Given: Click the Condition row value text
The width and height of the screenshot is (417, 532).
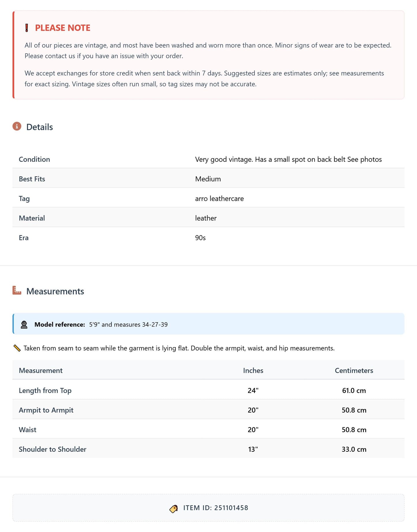Looking at the screenshot, I should (x=288, y=160).
